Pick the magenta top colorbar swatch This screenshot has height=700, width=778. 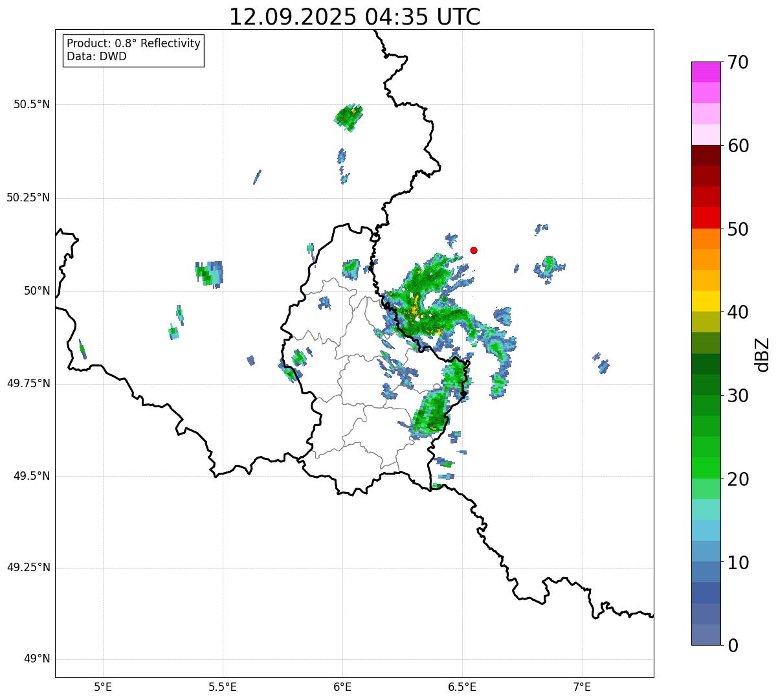(x=706, y=72)
